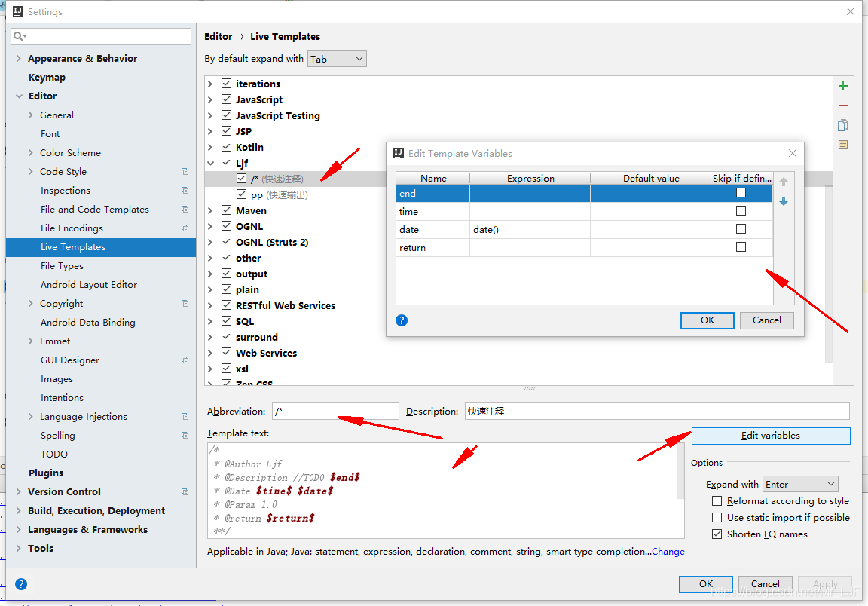Toggle Skip if defined for end variable
Screen dimensions: 868x606
tap(741, 193)
